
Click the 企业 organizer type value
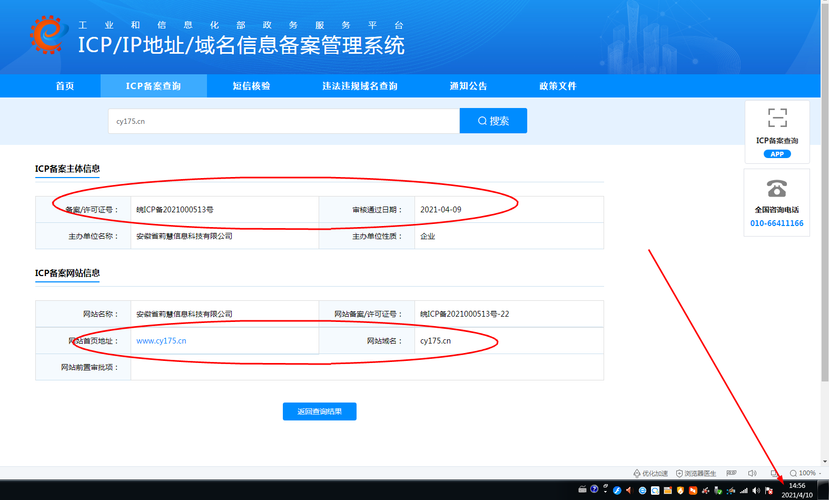428,236
